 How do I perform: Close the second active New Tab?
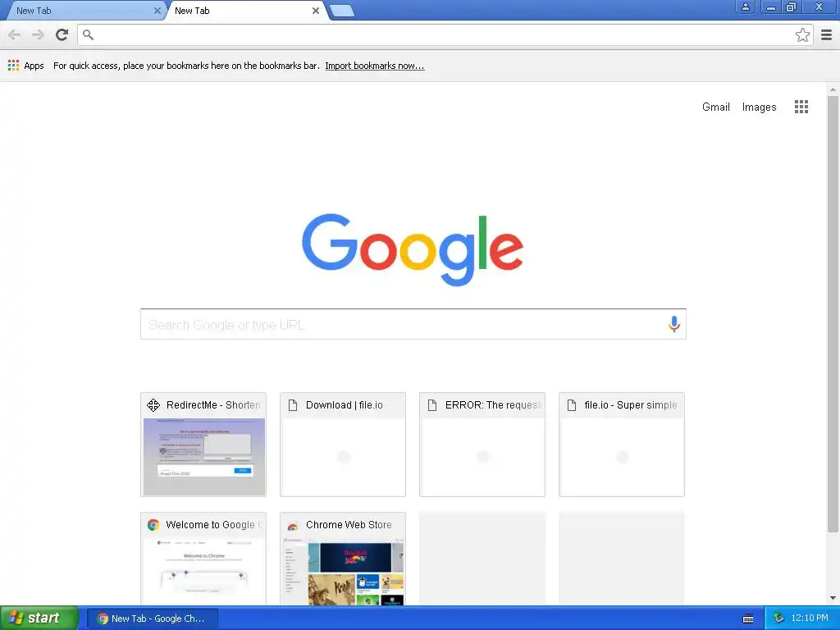316,11
